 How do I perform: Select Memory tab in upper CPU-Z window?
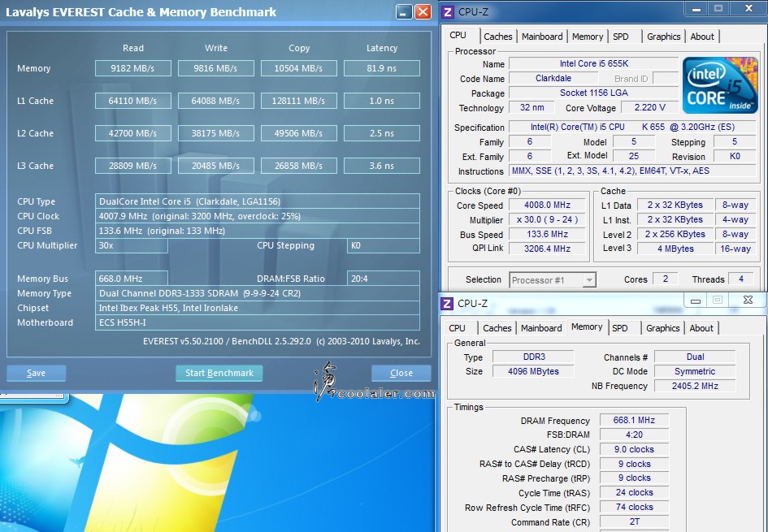pyautogui.click(x=588, y=37)
